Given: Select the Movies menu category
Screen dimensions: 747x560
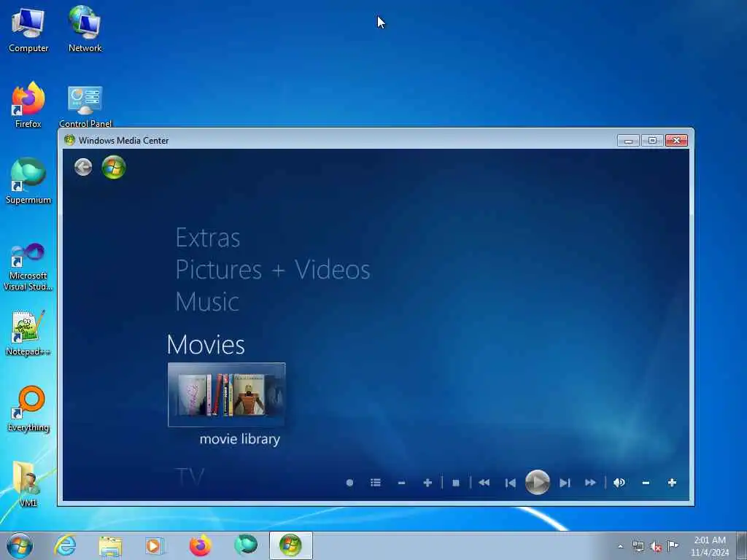Looking at the screenshot, I should [x=206, y=344].
